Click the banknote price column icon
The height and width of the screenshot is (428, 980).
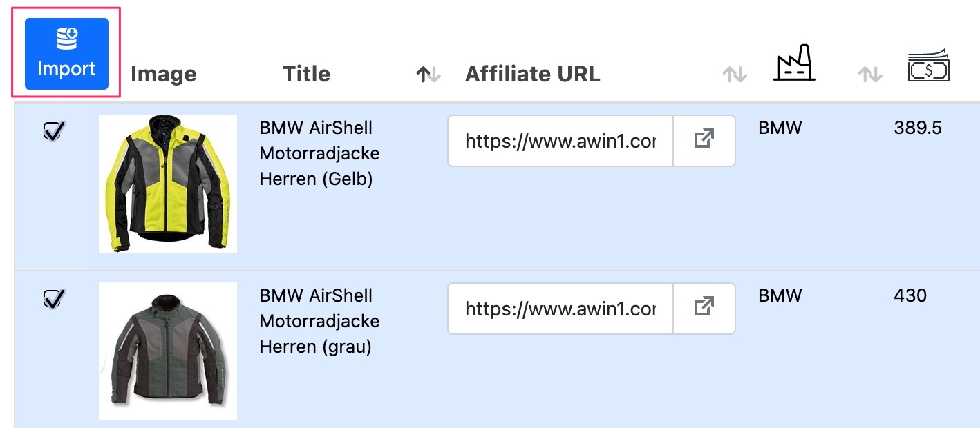click(928, 66)
